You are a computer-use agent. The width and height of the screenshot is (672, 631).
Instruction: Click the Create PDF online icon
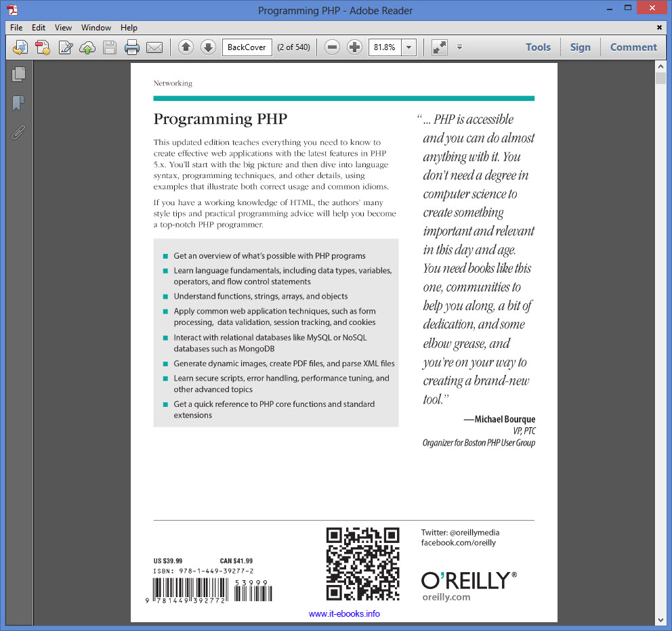click(x=43, y=47)
